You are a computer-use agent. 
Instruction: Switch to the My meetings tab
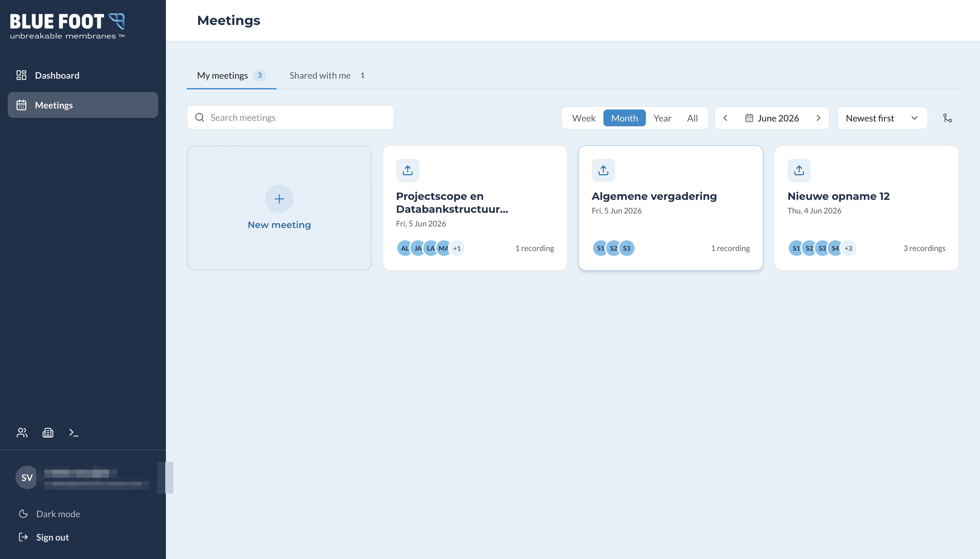click(231, 75)
